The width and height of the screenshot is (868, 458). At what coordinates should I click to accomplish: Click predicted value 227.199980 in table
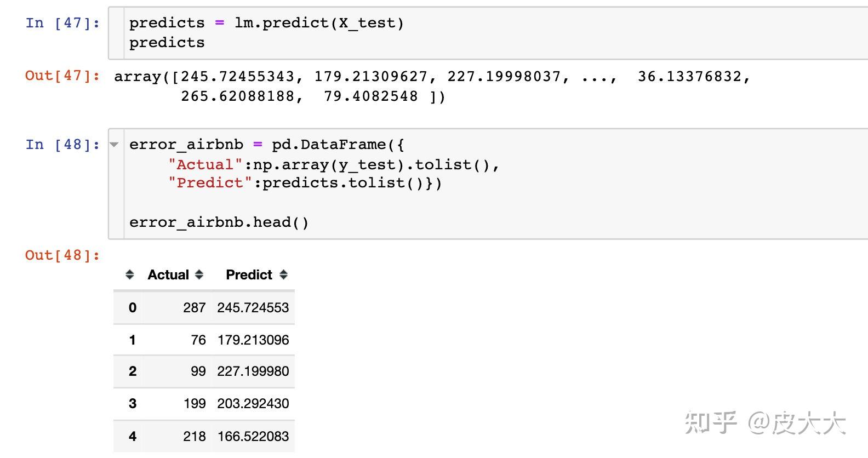tap(253, 371)
